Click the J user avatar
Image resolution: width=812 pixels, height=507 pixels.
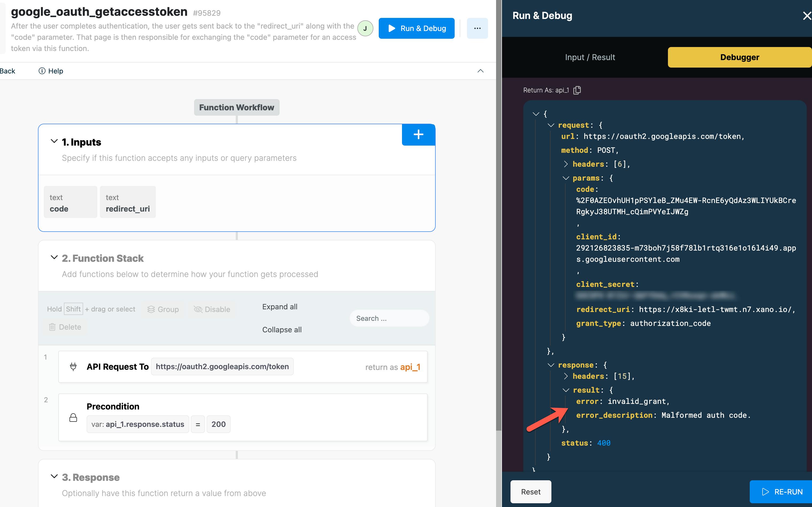click(x=365, y=28)
